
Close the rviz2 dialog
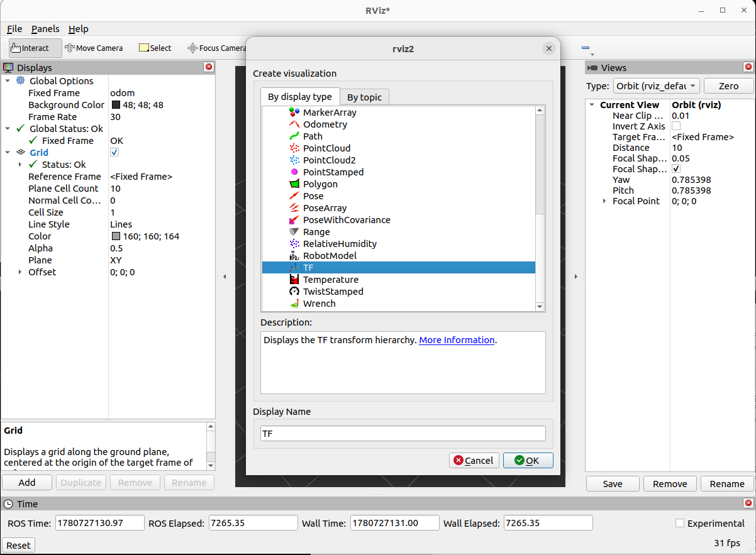549,48
